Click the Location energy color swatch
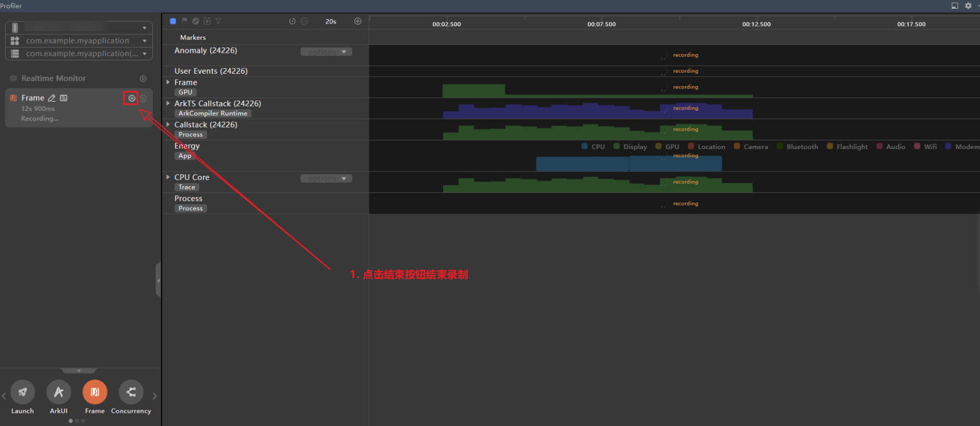Screen dimensions: 980x426 (691, 146)
